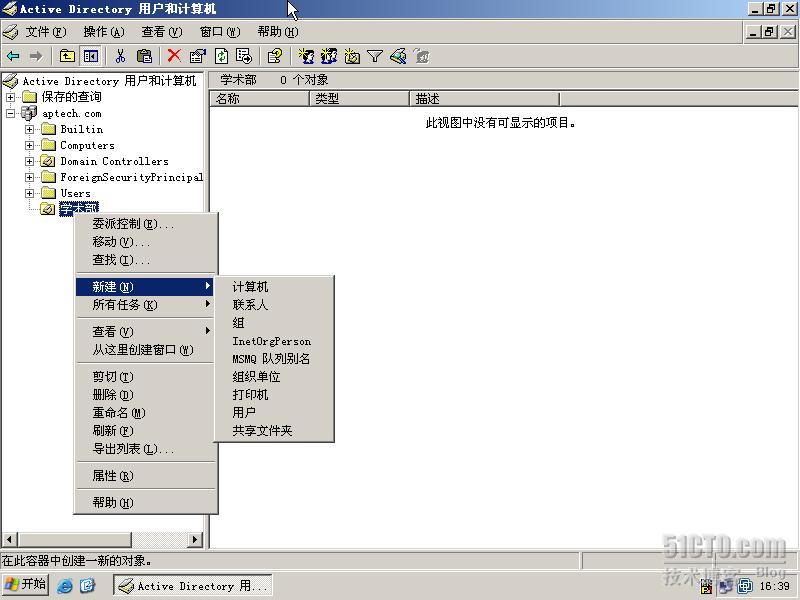Screen dimensions: 800x600
Task: Click the Forward arrow toolbar icon
Action: pos(36,56)
